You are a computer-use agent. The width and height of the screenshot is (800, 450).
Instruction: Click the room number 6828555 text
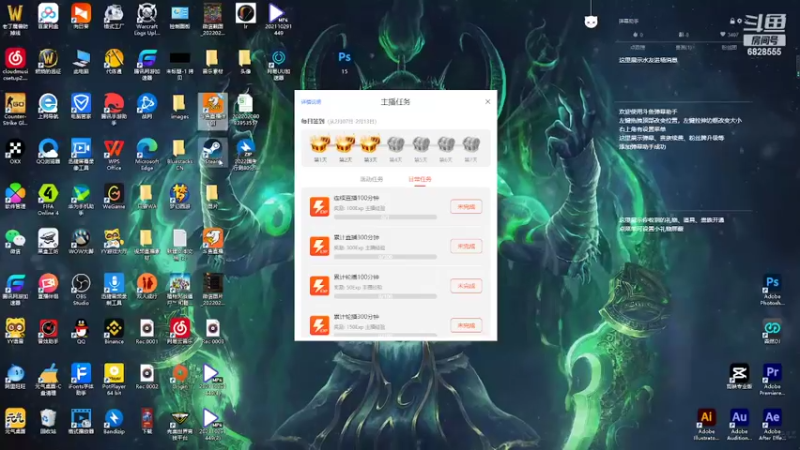[764, 52]
